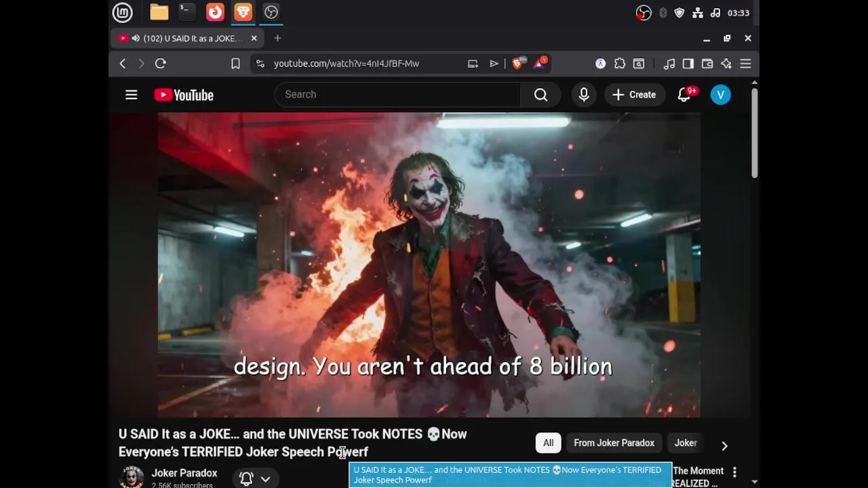Toggle the browser sidebar panel

tap(688, 64)
